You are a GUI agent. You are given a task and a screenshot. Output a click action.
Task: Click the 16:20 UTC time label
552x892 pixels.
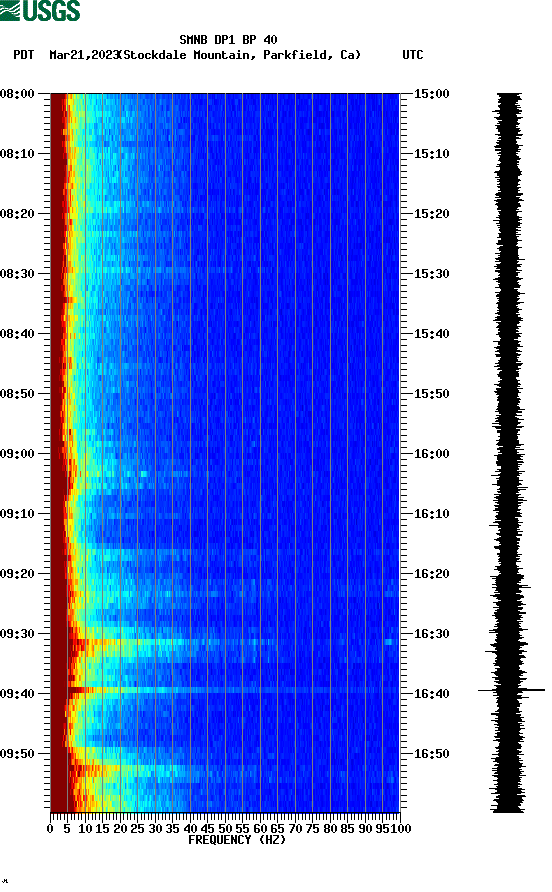431,574
